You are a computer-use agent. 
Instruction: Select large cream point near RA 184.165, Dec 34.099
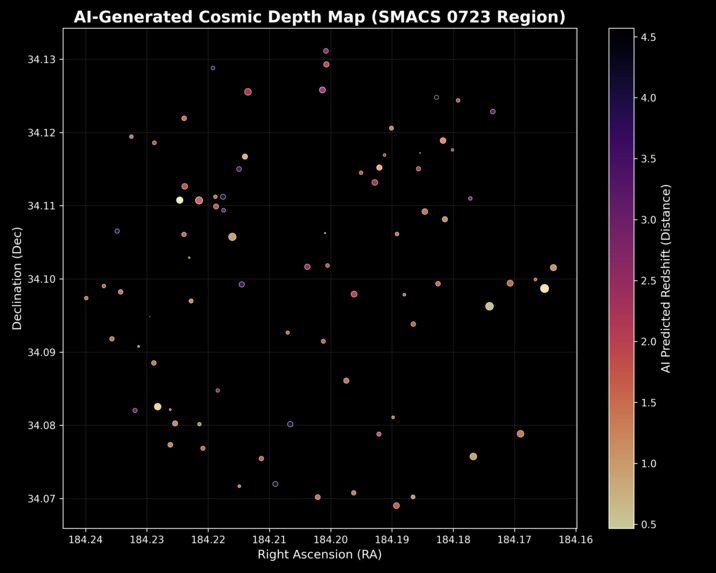pyautogui.click(x=544, y=289)
